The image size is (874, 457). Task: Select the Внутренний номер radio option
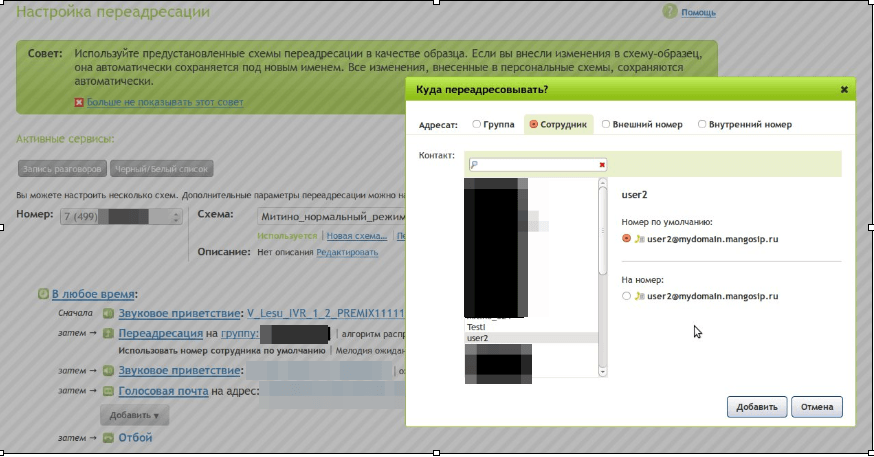pyautogui.click(x=702, y=124)
